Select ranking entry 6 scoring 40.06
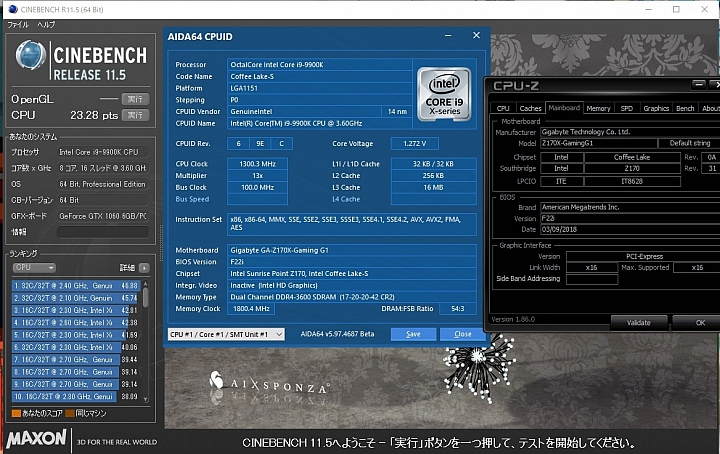720x454 pixels. coord(76,348)
